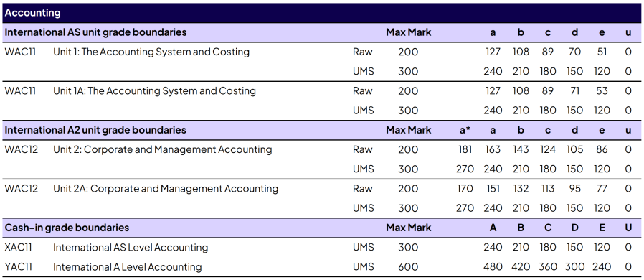Click the a* column header
This screenshot has width=644, height=280.
(x=465, y=130)
